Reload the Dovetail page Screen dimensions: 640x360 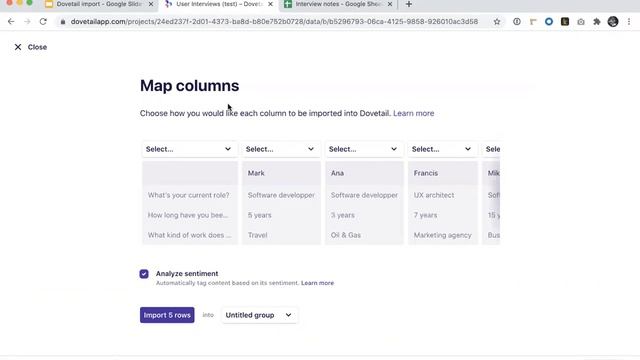tap(43, 22)
